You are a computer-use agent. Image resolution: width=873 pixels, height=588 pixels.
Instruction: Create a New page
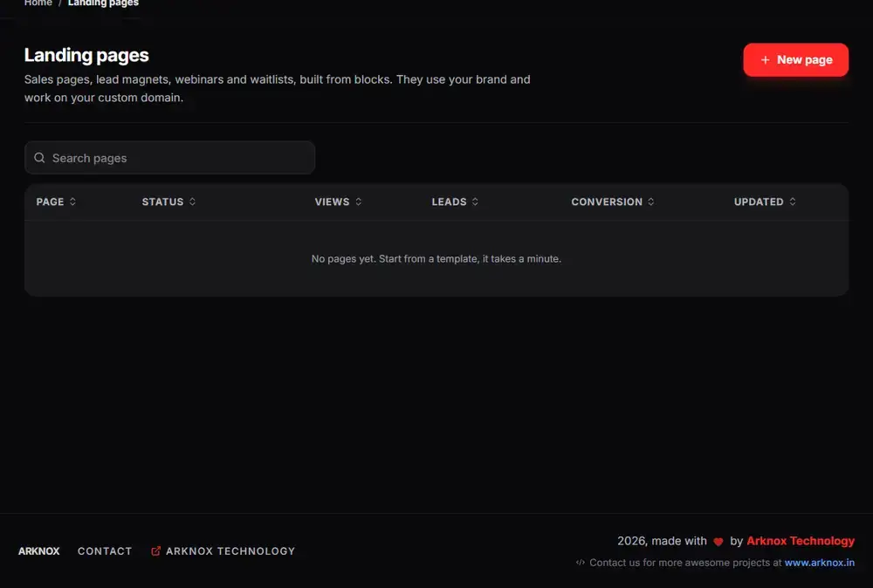pyautogui.click(x=795, y=60)
